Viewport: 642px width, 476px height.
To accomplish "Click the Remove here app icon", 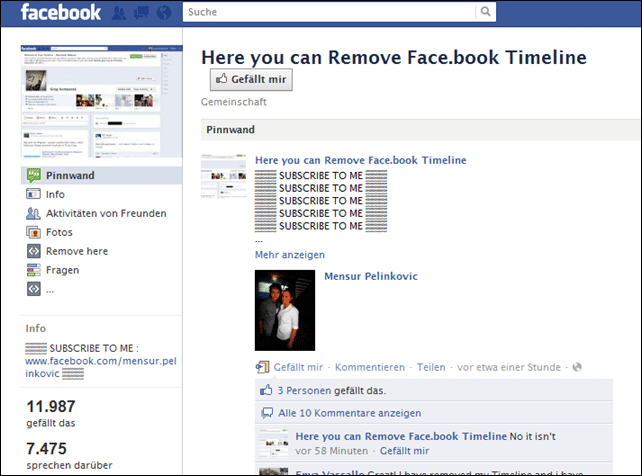I will (x=34, y=251).
